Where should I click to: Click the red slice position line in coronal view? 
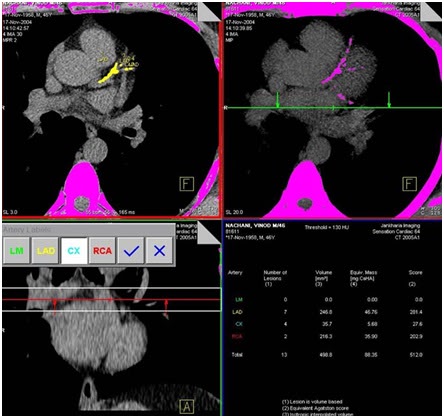click(x=111, y=300)
